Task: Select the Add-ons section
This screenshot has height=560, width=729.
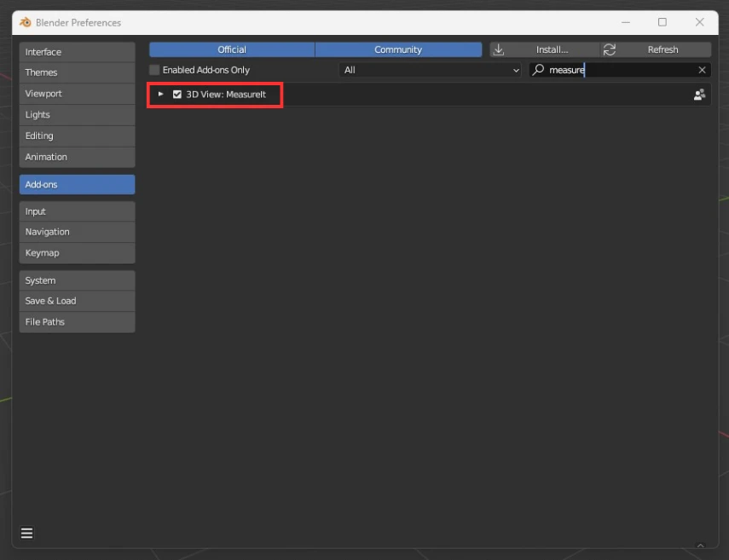Action: pyautogui.click(x=78, y=184)
